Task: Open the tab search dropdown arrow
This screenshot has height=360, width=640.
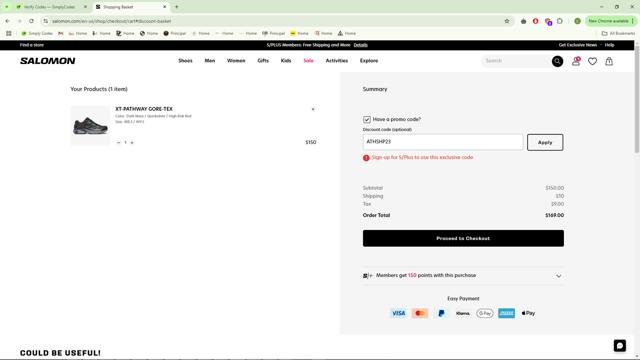Action: point(7,7)
